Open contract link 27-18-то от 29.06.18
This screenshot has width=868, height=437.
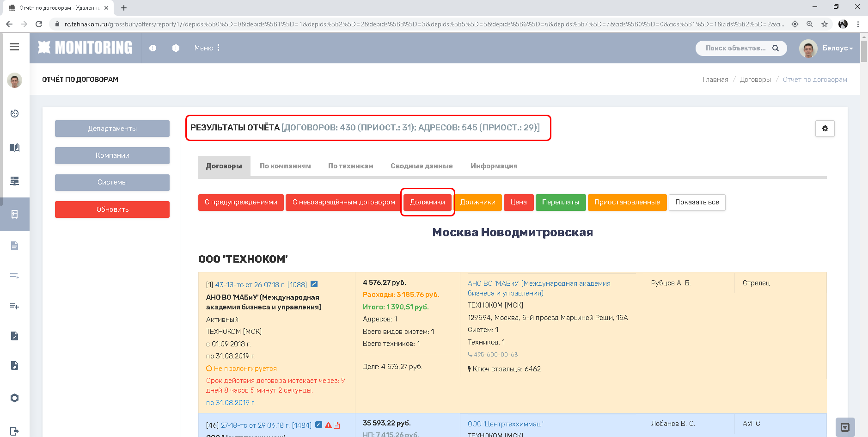click(x=266, y=425)
